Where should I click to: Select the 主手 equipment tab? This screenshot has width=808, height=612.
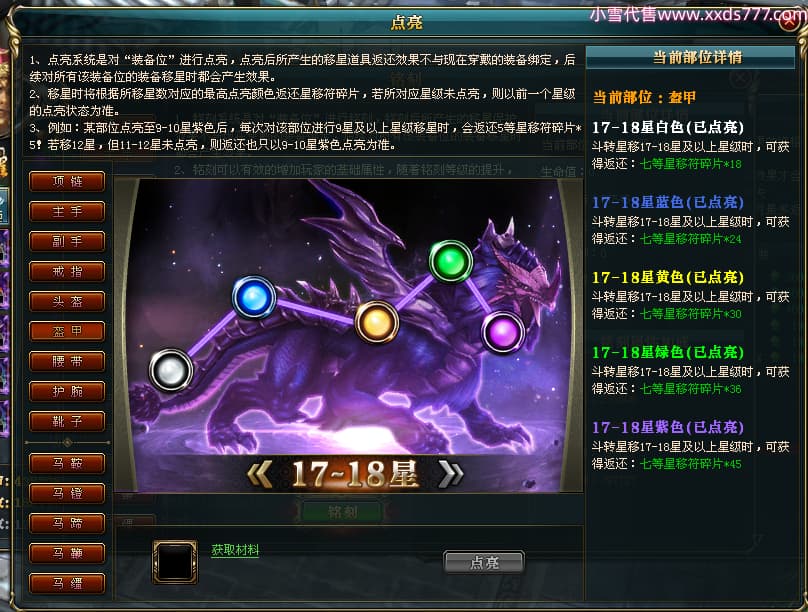point(68,211)
